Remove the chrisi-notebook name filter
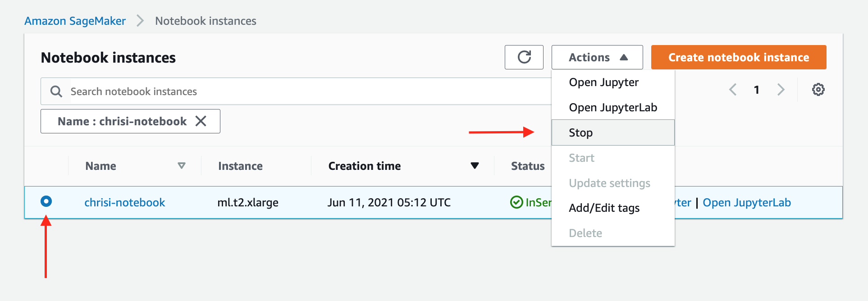This screenshot has width=868, height=301. pos(201,121)
